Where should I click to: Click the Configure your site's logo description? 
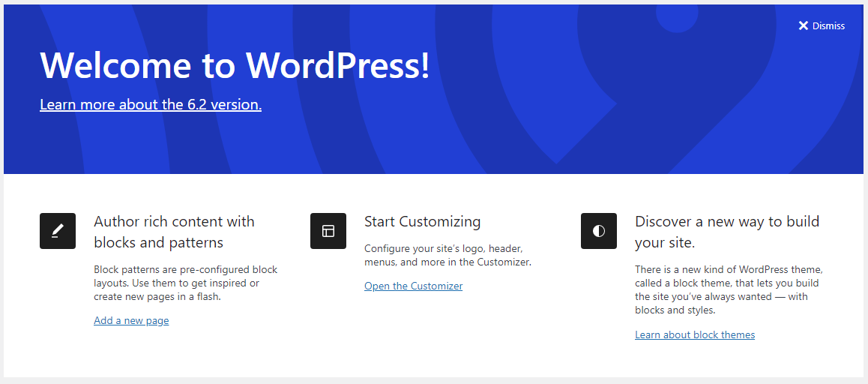447,255
